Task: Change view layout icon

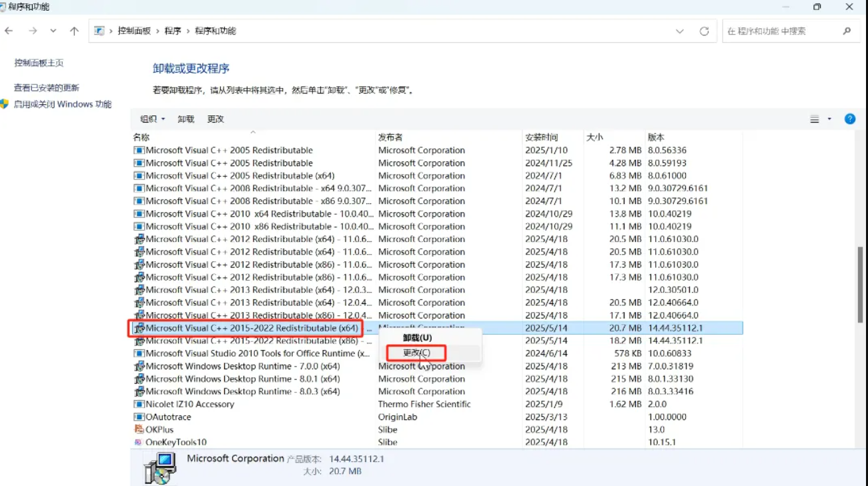Action: click(815, 119)
